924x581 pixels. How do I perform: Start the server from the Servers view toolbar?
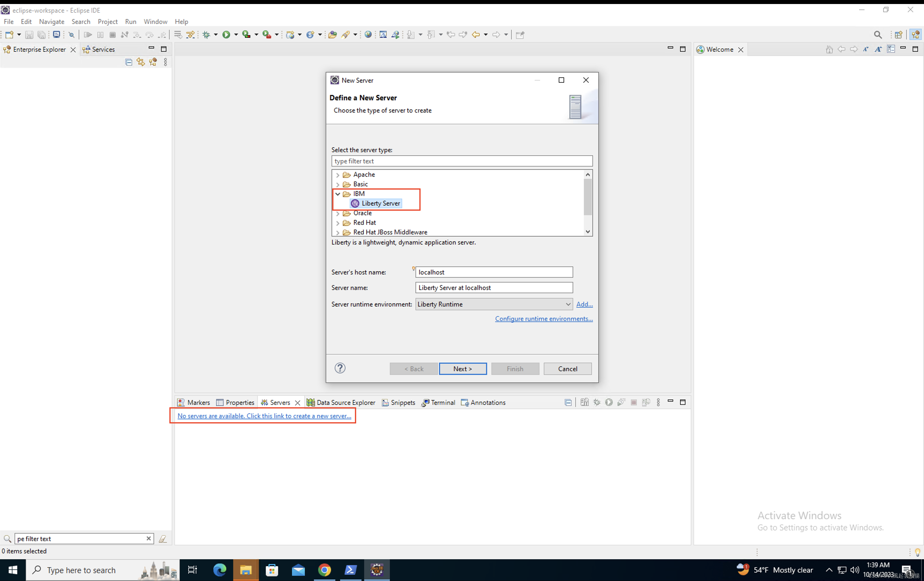[x=609, y=402]
